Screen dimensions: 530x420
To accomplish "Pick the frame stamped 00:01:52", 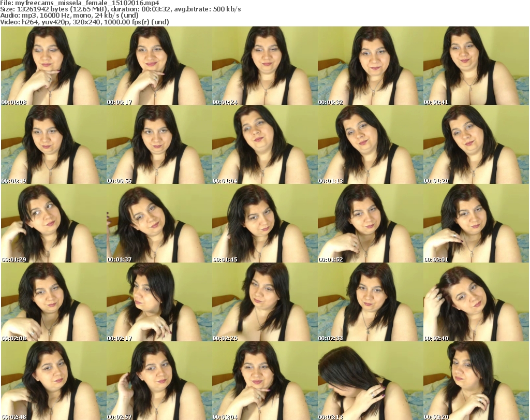I will [x=370, y=223].
